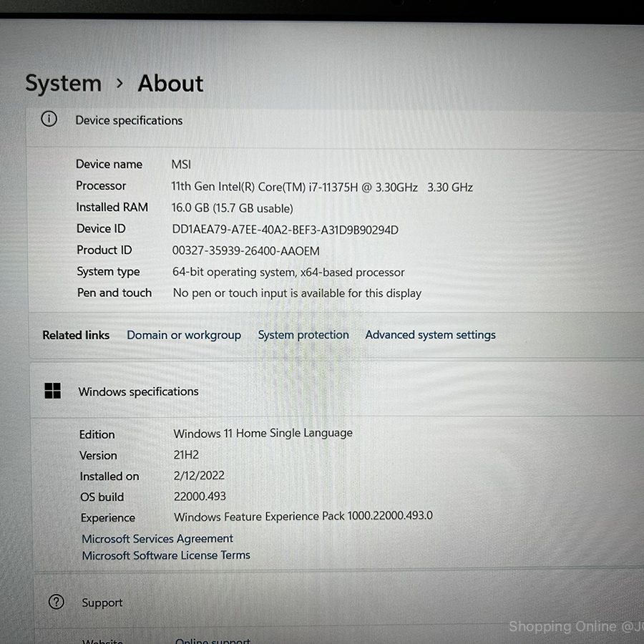Viewport: 644px width, 644px height.
Task: Click the System type label
Action: 109,271
